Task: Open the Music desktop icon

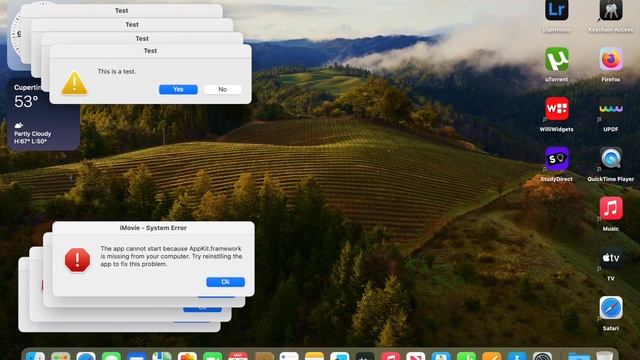Action: click(611, 209)
